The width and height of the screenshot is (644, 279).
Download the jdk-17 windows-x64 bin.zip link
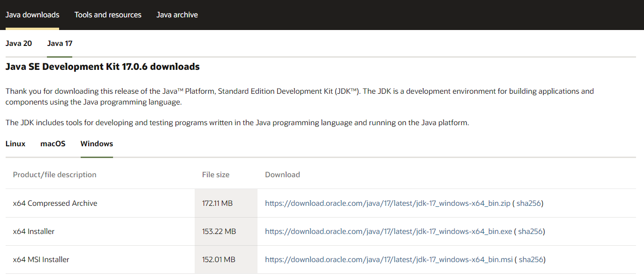(387, 204)
